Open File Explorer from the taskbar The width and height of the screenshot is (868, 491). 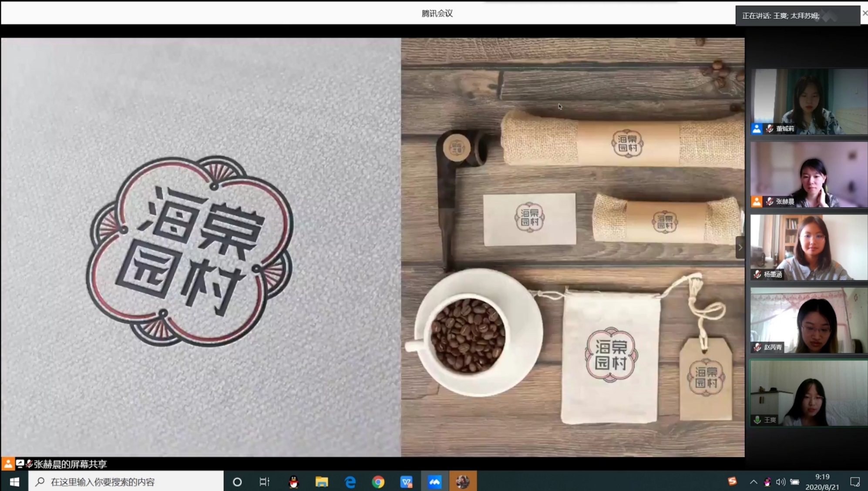[x=322, y=481]
